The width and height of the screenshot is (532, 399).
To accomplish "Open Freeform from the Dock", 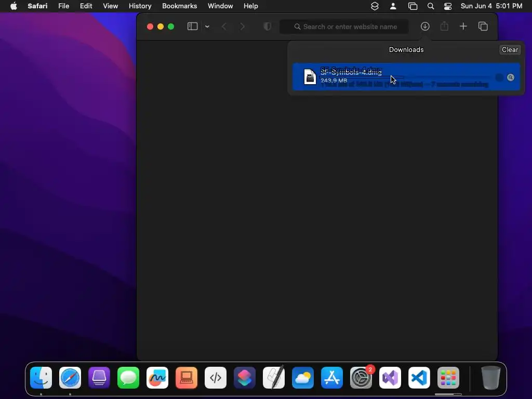I will [x=157, y=378].
